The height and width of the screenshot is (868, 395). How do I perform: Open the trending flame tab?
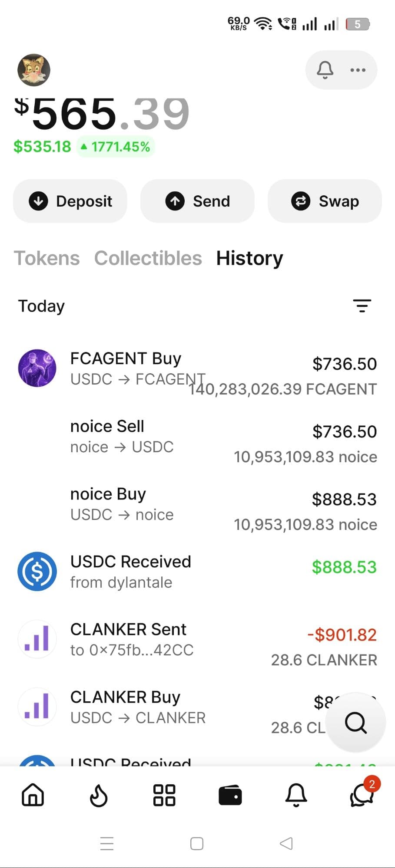[99, 796]
